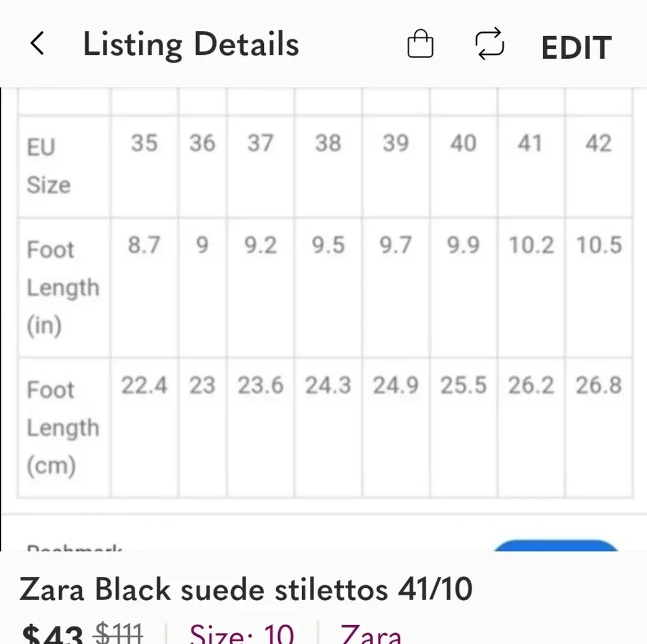Viewport: 647px width, 644px height.
Task: Tap the relist swap-arrows icon
Action: 490,44
